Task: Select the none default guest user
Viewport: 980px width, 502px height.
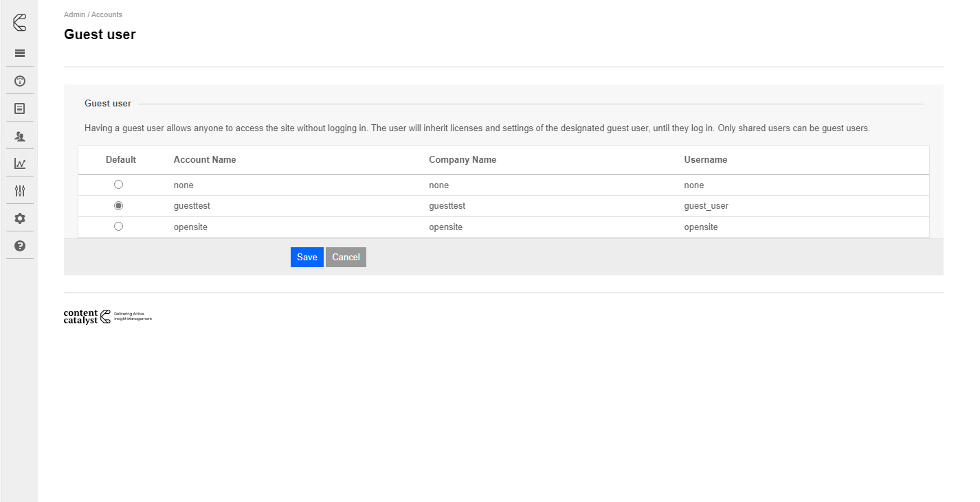Action: coord(118,184)
